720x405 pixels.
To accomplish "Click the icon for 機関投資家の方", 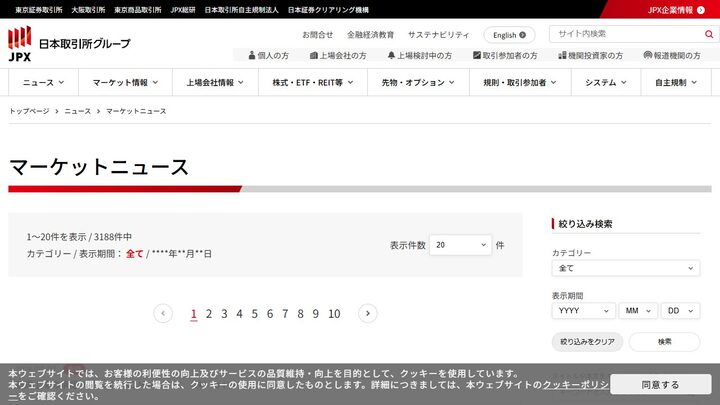I will 562,55.
